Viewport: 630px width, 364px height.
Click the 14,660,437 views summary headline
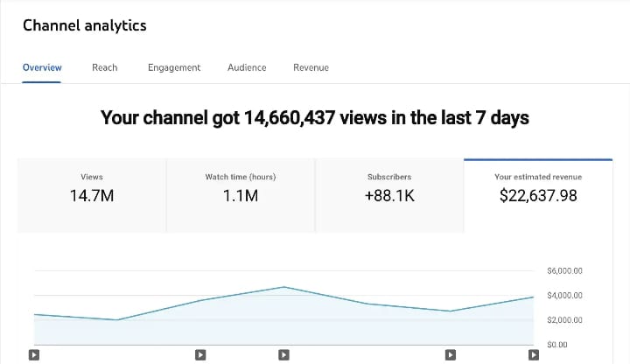pos(315,117)
